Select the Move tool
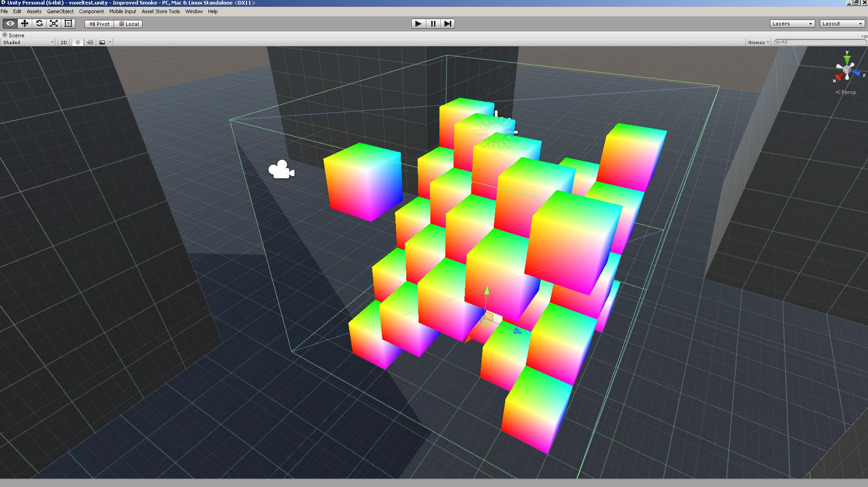Image resolution: width=868 pixels, height=487 pixels. coord(25,23)
